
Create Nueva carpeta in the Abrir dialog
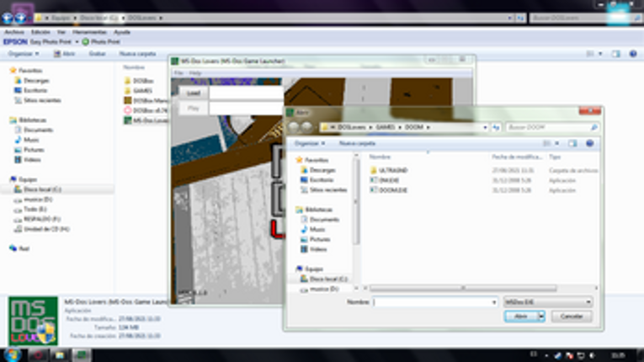(357, 143)
